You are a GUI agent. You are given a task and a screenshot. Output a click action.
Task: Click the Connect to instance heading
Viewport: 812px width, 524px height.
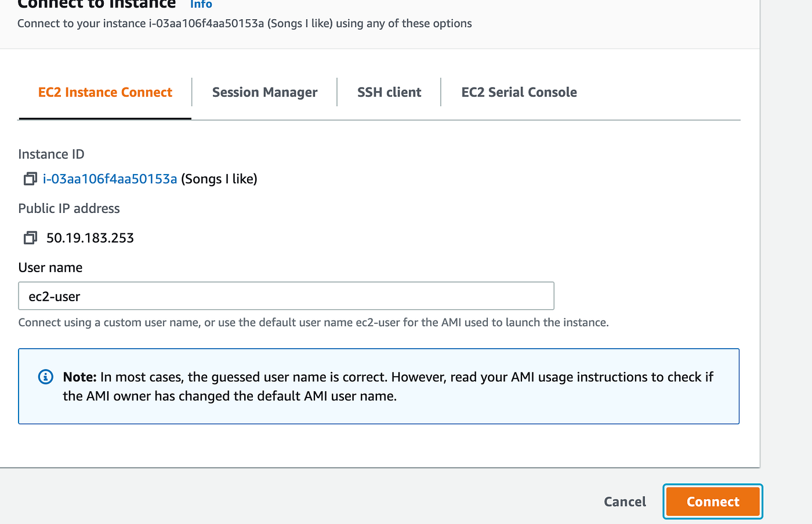point(96,5)
